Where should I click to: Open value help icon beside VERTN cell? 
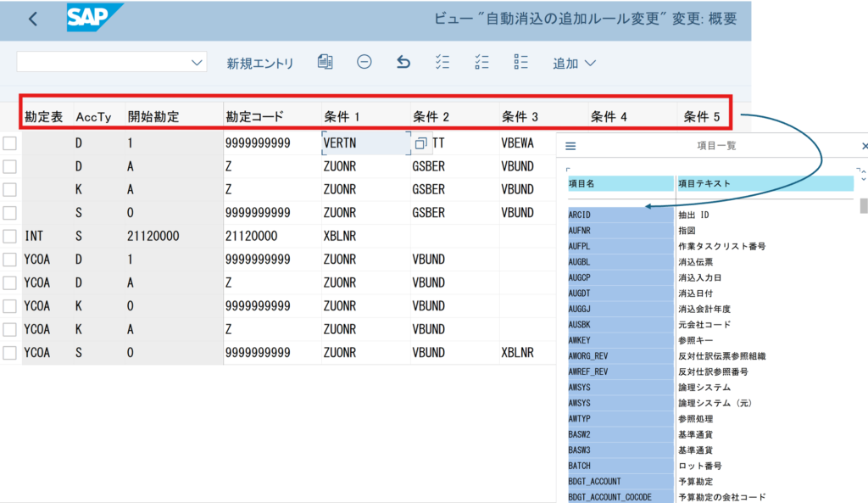420,143
